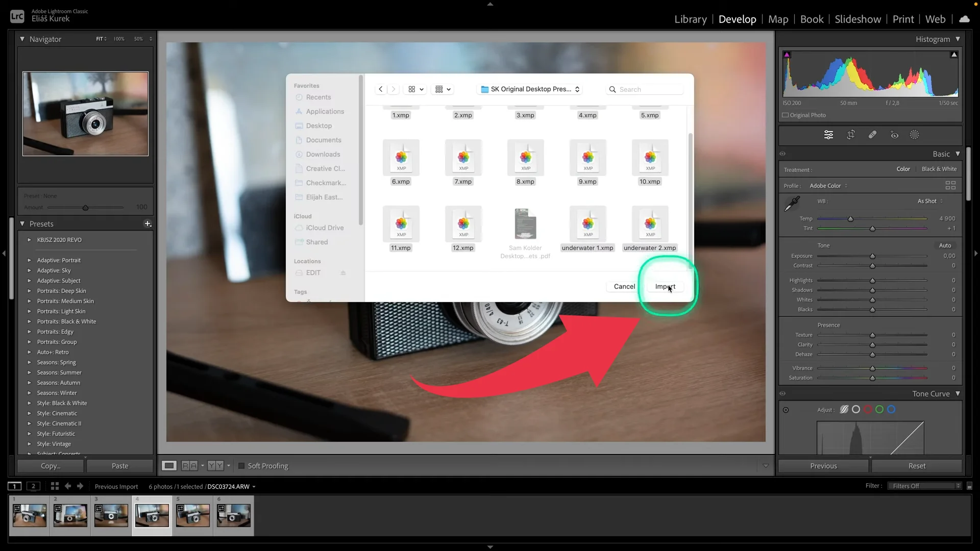
Task: Switch Treatment to Black & White
Action: tap(939, 169)
